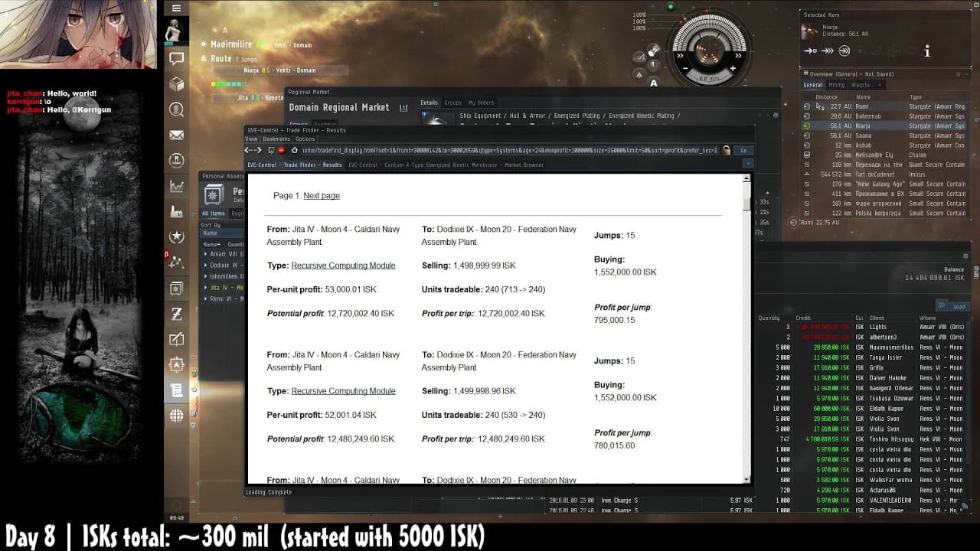The height and width of the screenshot is (551, 980).
Task: Open the first Recursive Computing Module link
Action: point(343,266)
